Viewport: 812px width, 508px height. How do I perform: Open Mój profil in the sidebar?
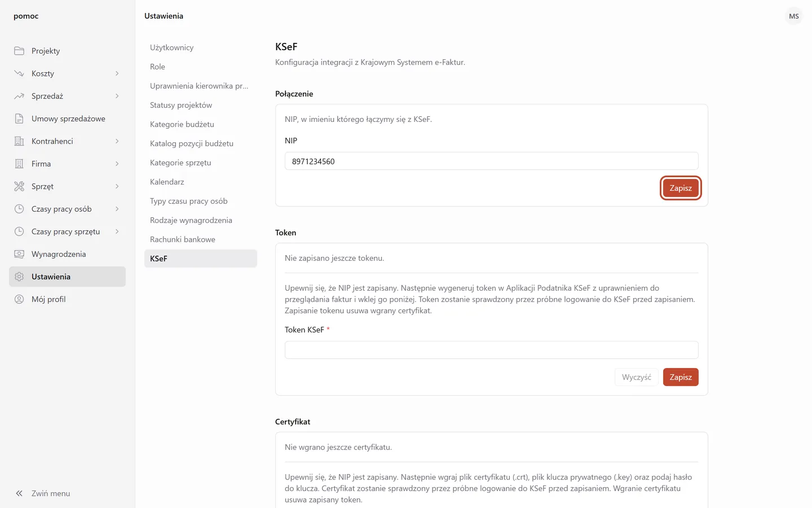pyautogui.click(x=67, y=299)
